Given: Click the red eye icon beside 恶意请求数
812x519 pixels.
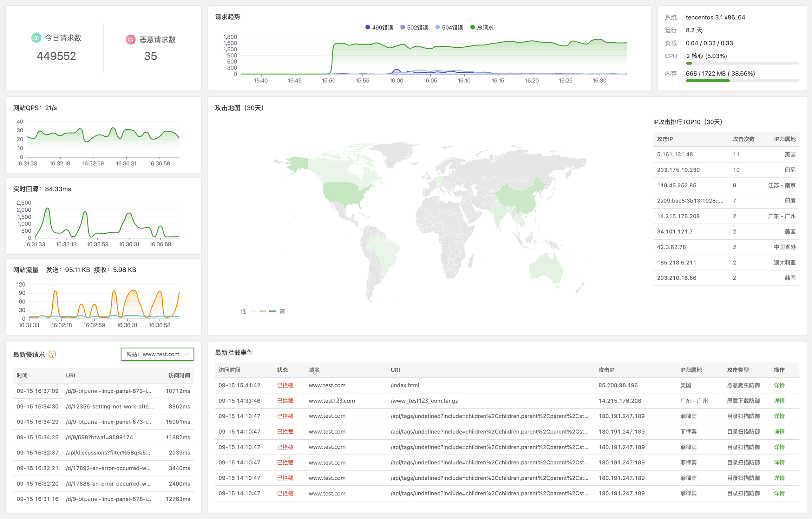Looking at the screenshot, I should (x=130, y=39).
